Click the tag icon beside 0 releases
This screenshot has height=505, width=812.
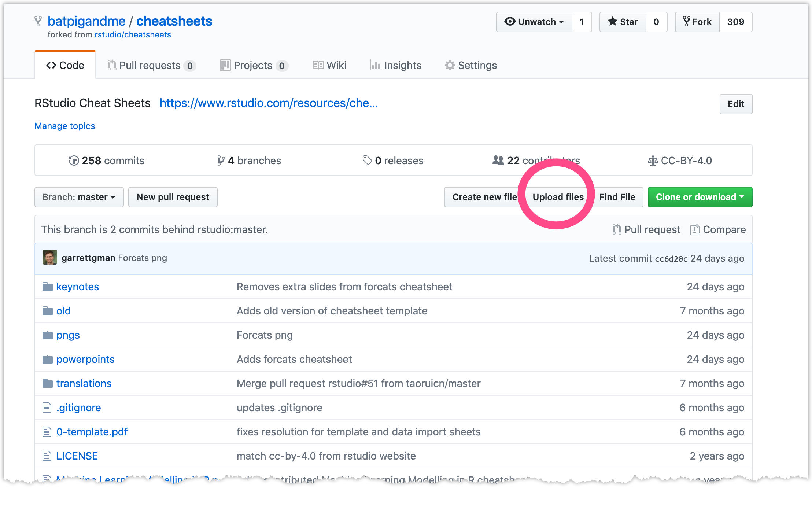click(x=366, y=160)
